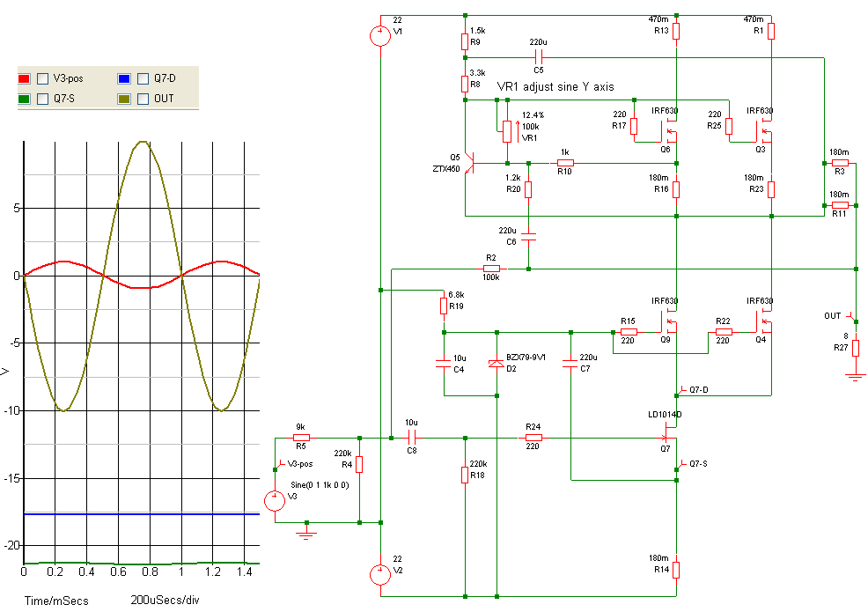Image resolution: width=868 pixels, height=612 pixels.
Task: Select resistor R8 3.3k
Action: 465,84
